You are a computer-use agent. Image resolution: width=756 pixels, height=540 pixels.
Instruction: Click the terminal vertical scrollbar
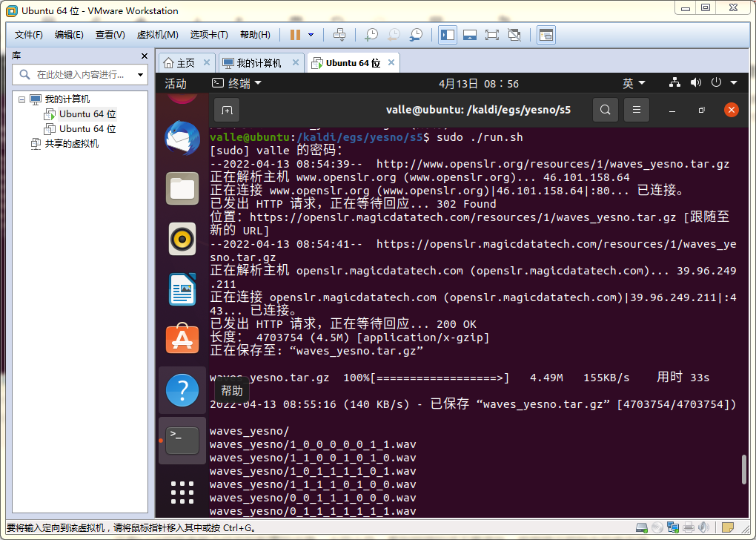tap(744, 469)
